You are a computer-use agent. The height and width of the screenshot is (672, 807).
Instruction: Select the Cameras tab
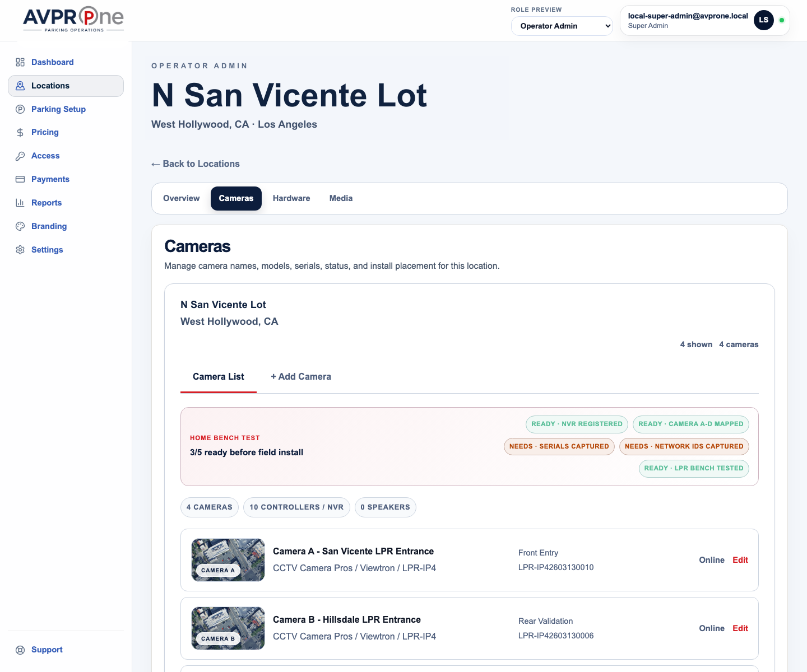(236, 198)
